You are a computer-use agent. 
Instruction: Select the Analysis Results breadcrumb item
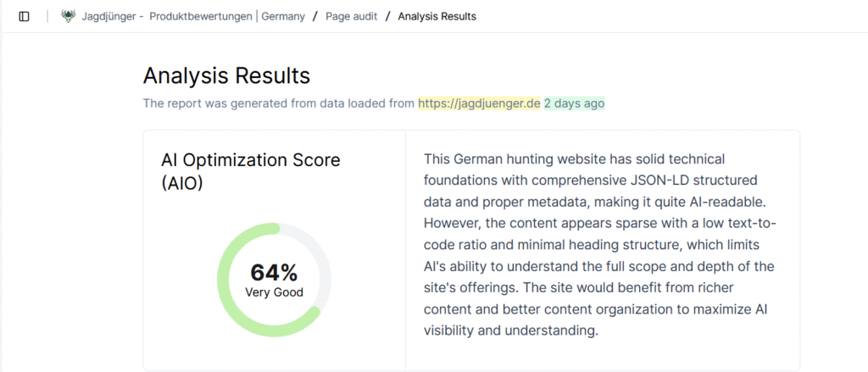point(437,16)
